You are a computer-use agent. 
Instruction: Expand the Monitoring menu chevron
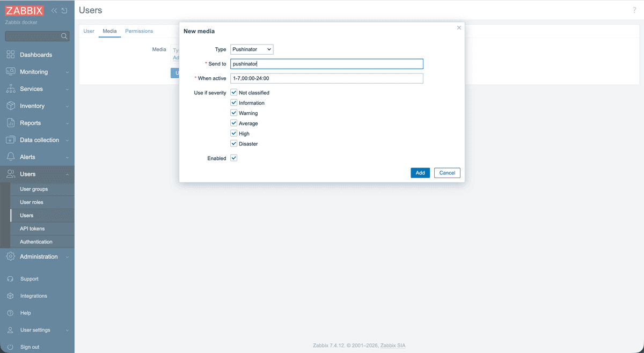tap(67, 72)
